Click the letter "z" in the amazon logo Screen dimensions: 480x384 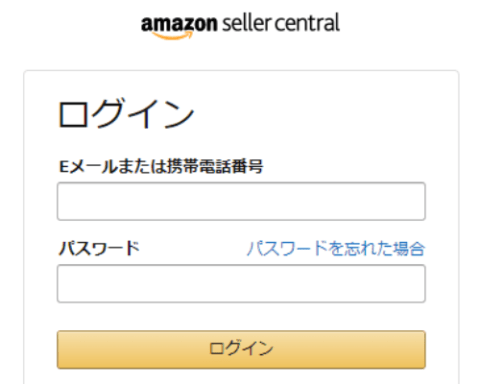[x=185, y=26]
